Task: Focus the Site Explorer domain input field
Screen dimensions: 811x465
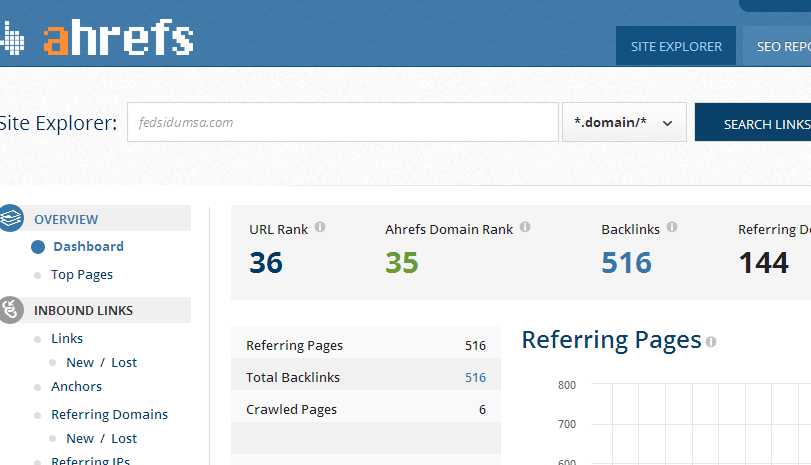Action: click(343, 123)
